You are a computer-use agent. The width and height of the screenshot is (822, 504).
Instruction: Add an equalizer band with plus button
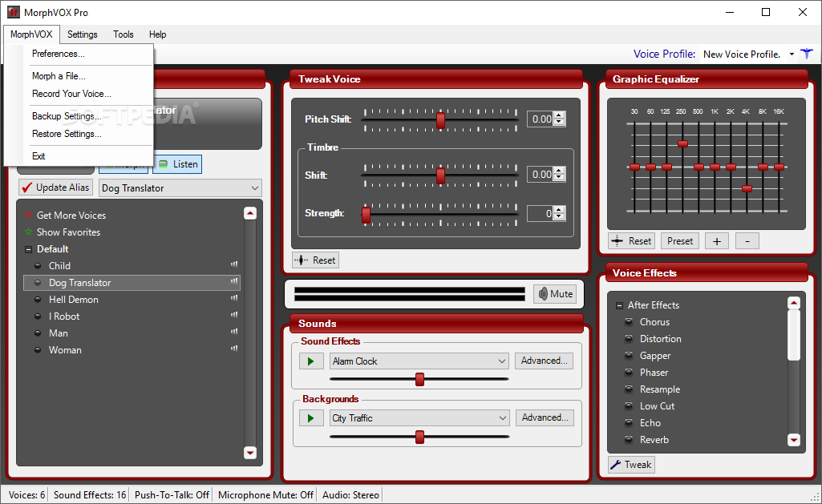tap(717, 241)
